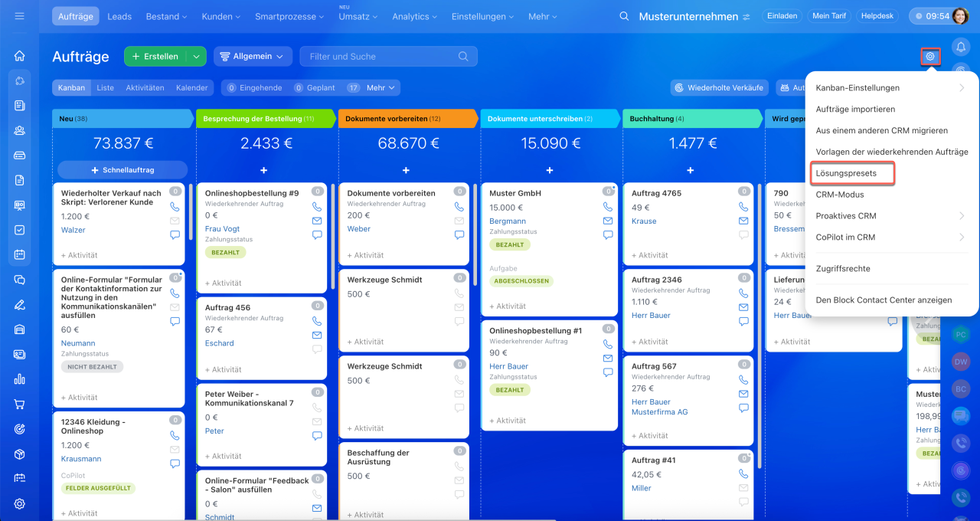Open the chat bubbles sidebar icon
This screenshot has height=521, width=980.
pyautogui.click(x=20, y=280)
